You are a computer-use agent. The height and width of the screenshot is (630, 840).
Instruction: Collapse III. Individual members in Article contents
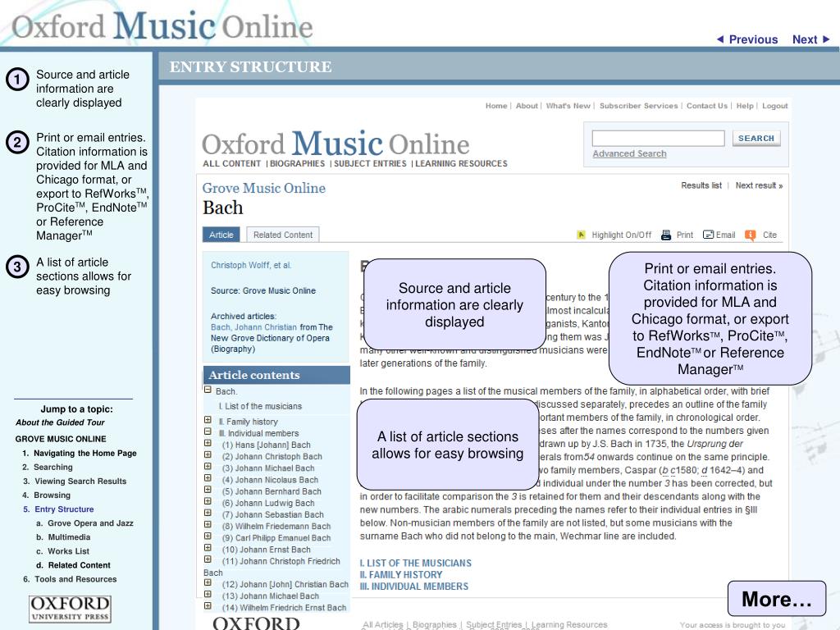tap(208, 431)
